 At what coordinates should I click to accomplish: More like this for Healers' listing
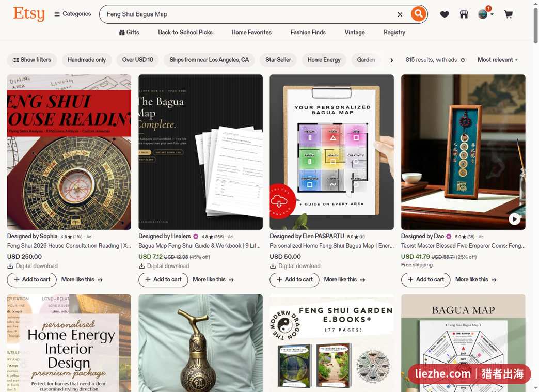click(x=213, y=279)
